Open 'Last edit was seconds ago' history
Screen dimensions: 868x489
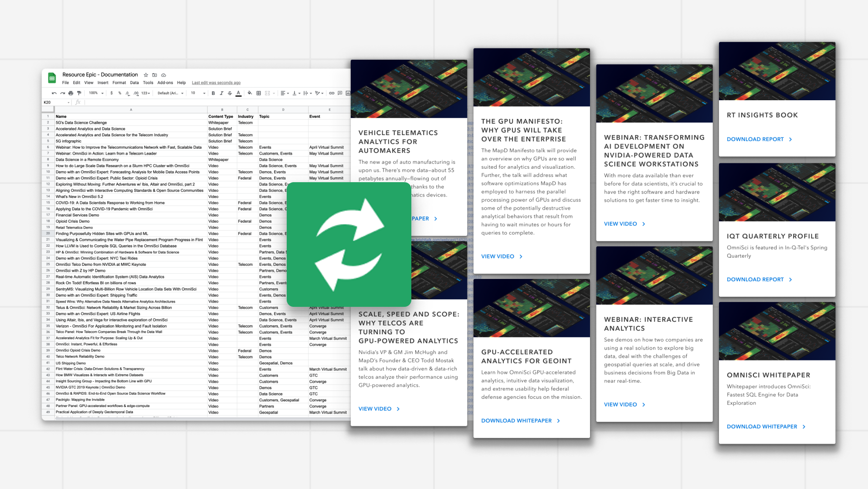tap(216, 83)
